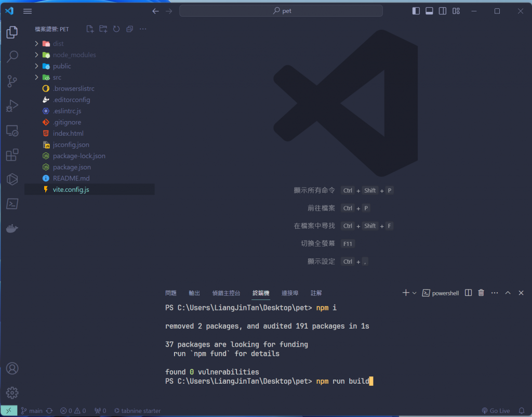Image resolution: width=532 pixels, height=417 pixels.
Task: Click the hamburger application menu
Action: pyautogui.click(x=28, y=11)
